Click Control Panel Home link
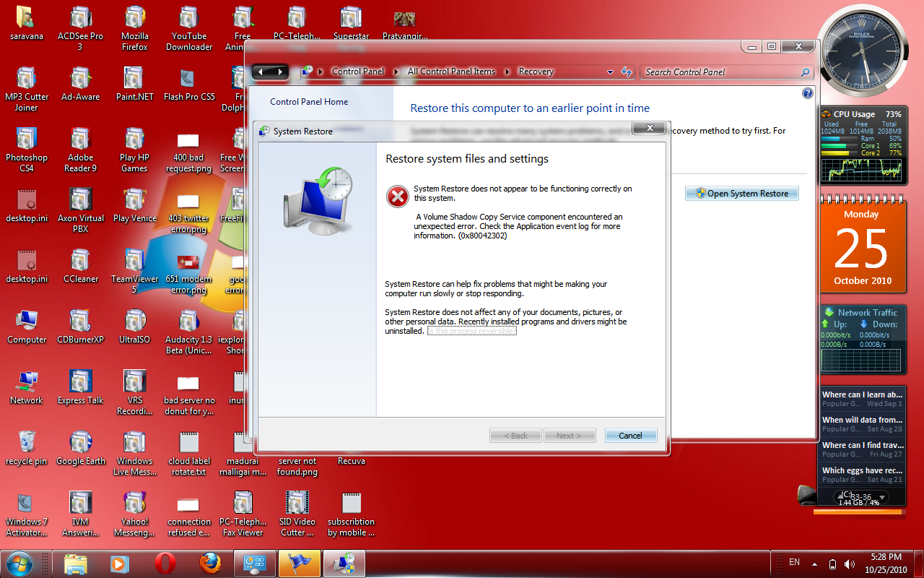 point(309,102)
